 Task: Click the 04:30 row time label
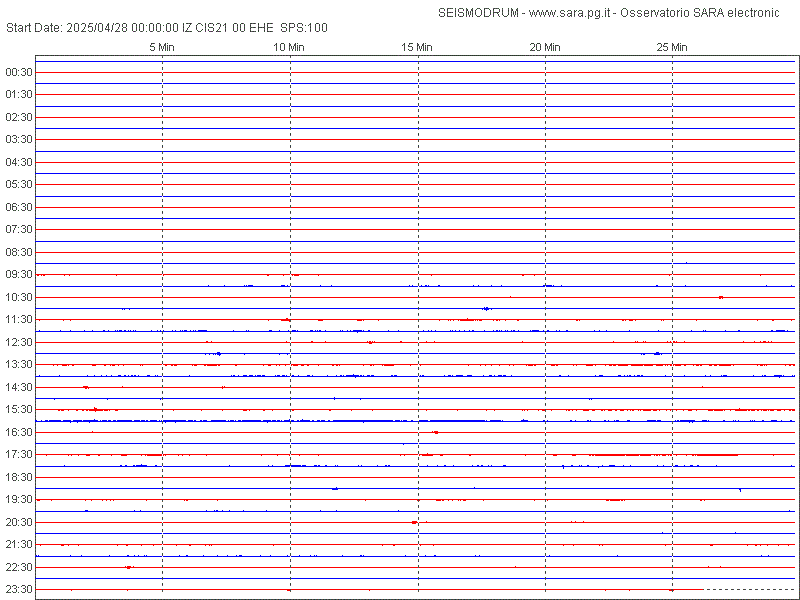coord(19,162)
